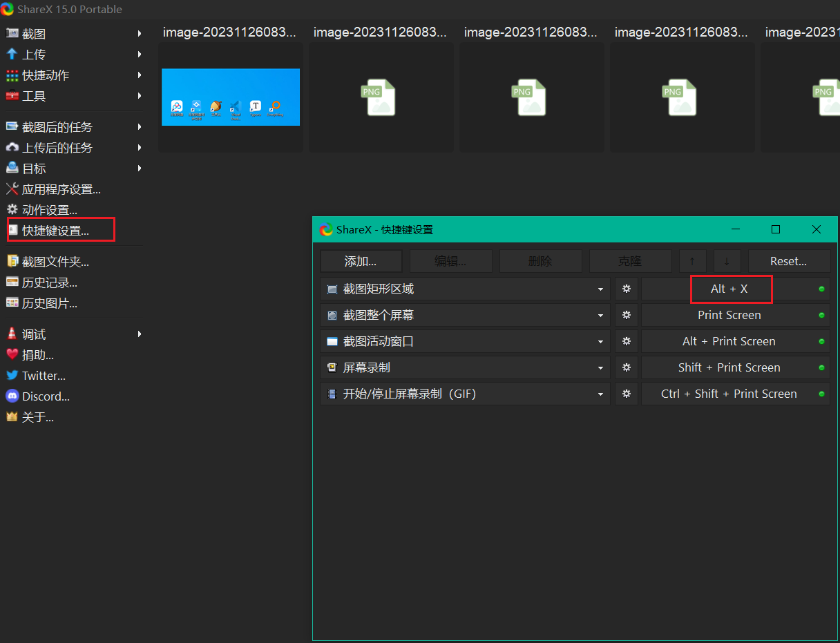Click gear icon for 截图活动窗口 hotkey
Image resolution: width=840 pixels, height=643 pixels.
click(627, 341)
